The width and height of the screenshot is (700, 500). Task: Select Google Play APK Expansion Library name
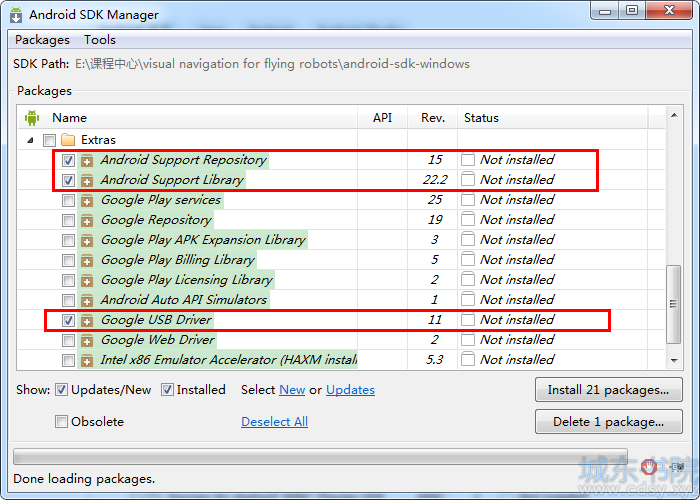[203, 240]
